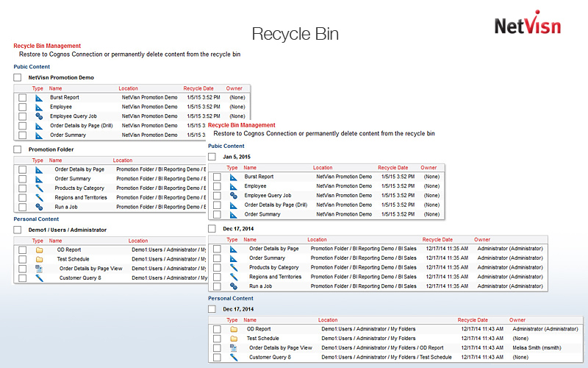
Task: Click Customer Query 8 icon in Demo1 / Users / Administrator group
Action: [x=39, y=278]
